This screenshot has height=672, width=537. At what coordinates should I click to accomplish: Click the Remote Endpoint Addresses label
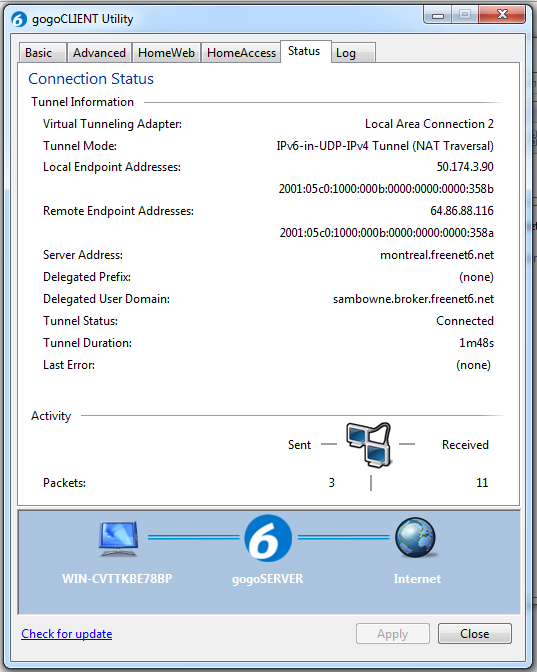tap(118, 211)
